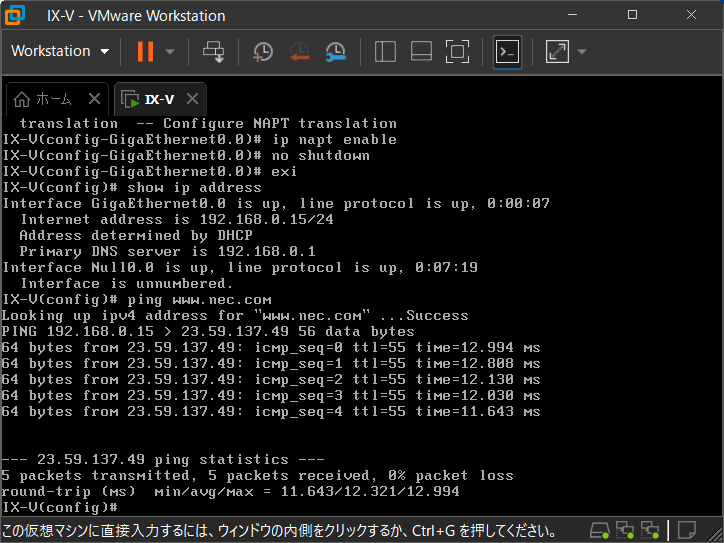Expand the power options dropdown arrow
The width and height of the screenshot is (724, 543).
pyautogui.click(x=170, y=51)
